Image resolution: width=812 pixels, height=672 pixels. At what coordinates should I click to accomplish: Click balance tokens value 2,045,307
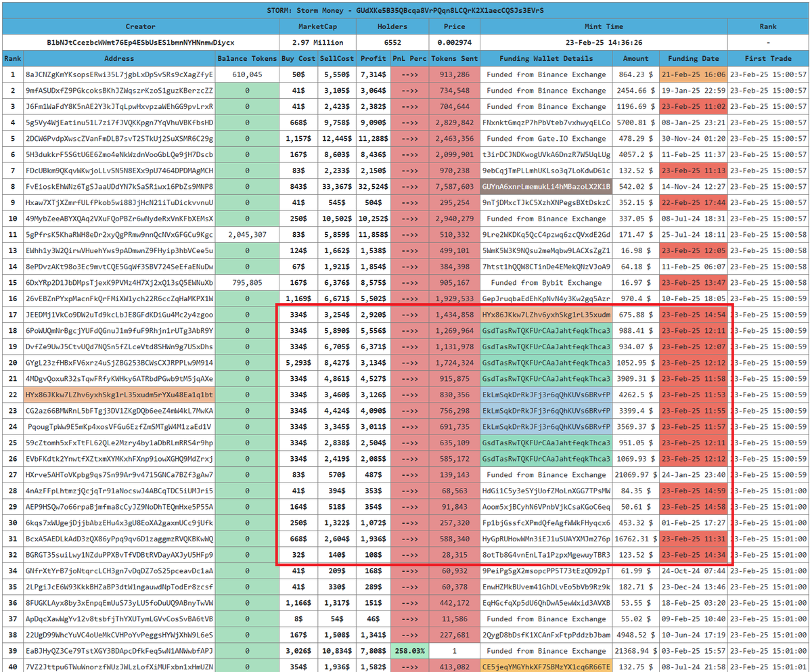[248, 235]
